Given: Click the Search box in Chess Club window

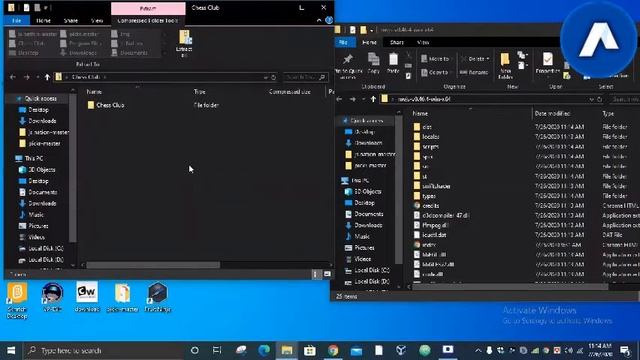Looking at the screenshot, I should click(305, 77).
